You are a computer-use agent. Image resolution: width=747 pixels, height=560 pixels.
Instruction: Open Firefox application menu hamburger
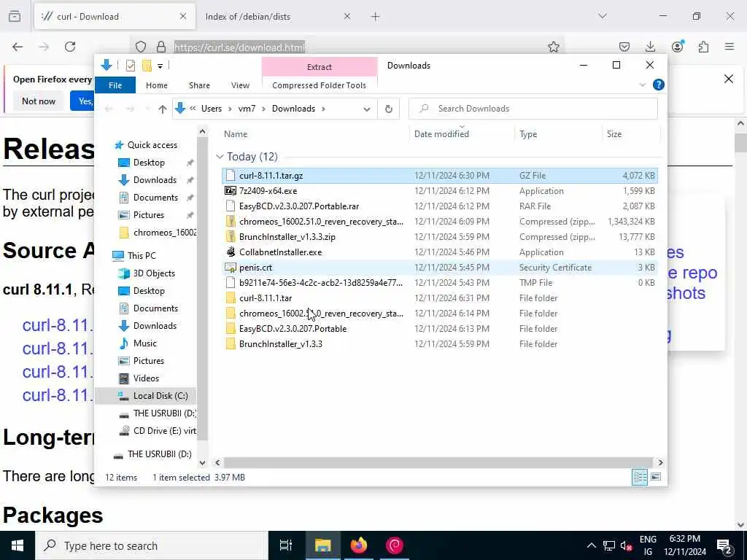pyautogui.click(x=729, y=47)
